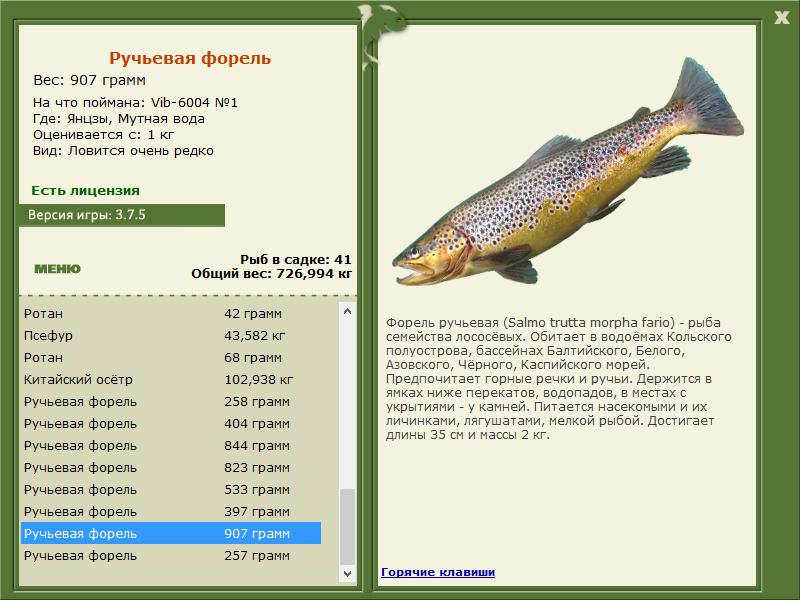This screenshot has width=800, height=600.
Task: Select the Ротан 42 грамм row
Action: click(x=171, y=314)
